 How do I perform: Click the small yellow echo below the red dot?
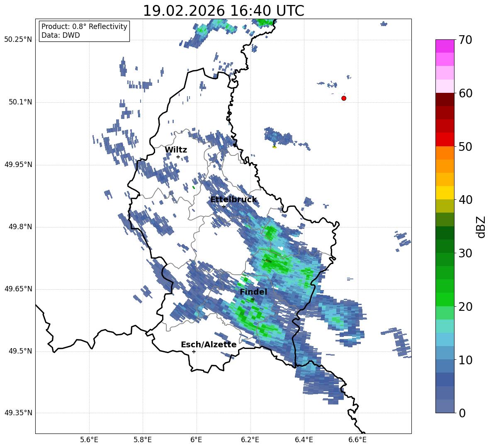click(x=275, y=147)
